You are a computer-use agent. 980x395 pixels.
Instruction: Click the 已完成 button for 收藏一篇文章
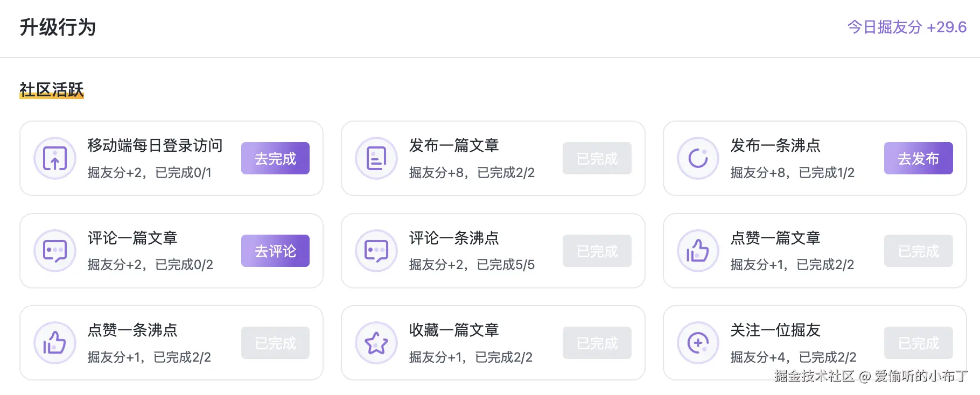point(597,343)
